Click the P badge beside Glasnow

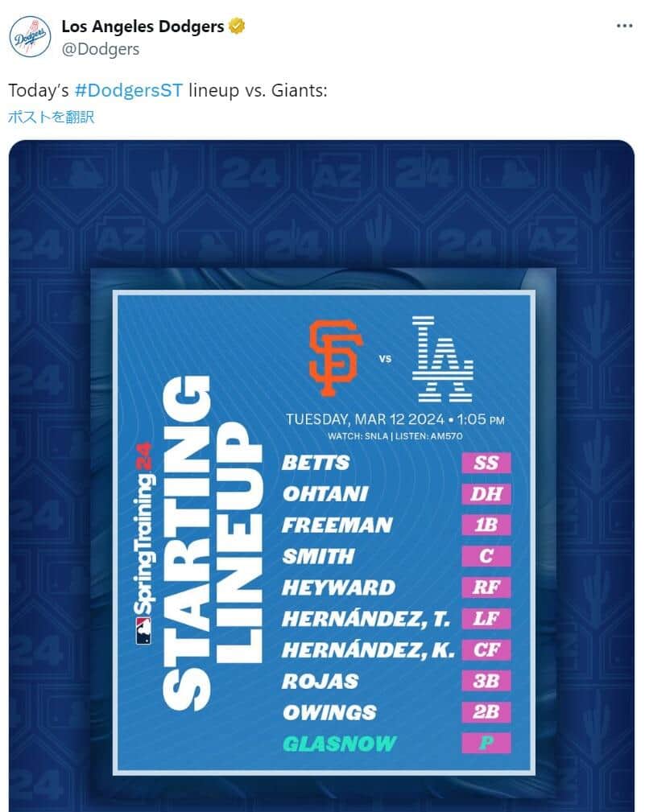tap(486, 743)
